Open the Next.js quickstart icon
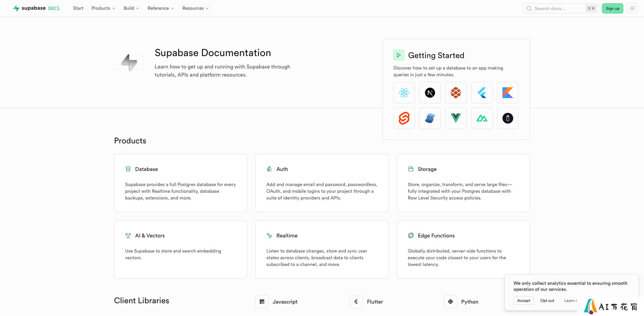Viewport: 644px width, 316px height. pos(430,93)
